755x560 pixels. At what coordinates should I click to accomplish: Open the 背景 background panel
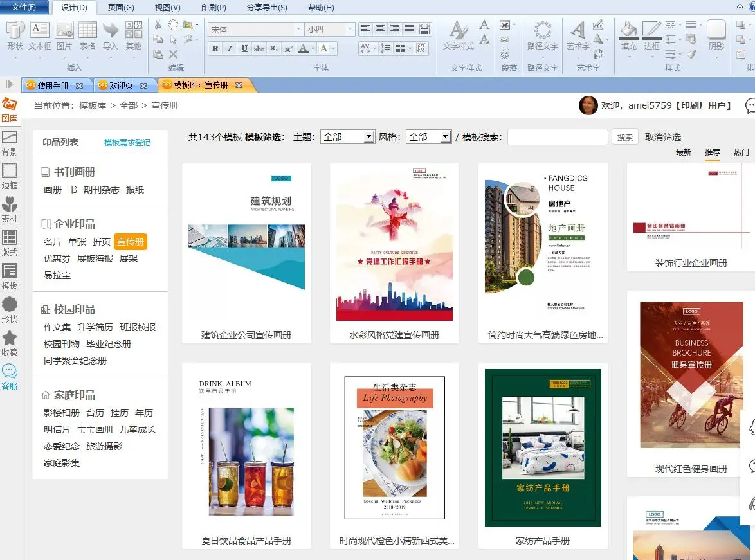pyautogui.click(x=10, y=143)
